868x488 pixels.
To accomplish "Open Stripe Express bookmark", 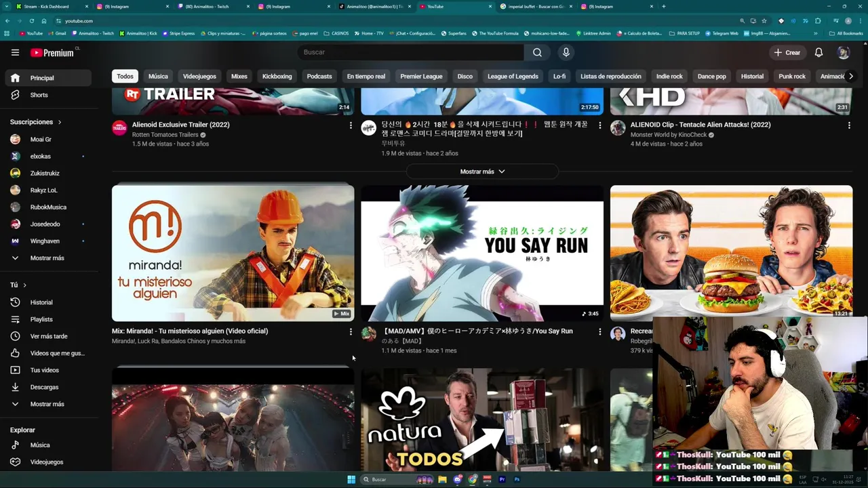I will (178, 33).
